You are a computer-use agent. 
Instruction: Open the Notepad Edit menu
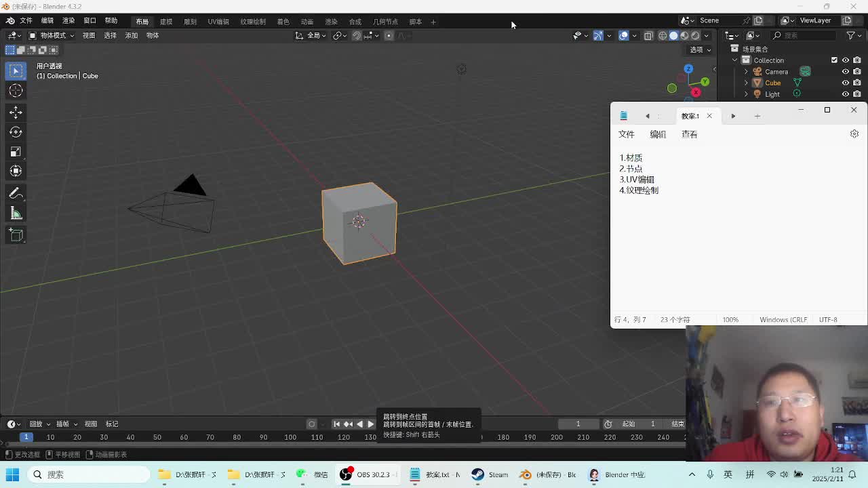click(x=658, y=134)
